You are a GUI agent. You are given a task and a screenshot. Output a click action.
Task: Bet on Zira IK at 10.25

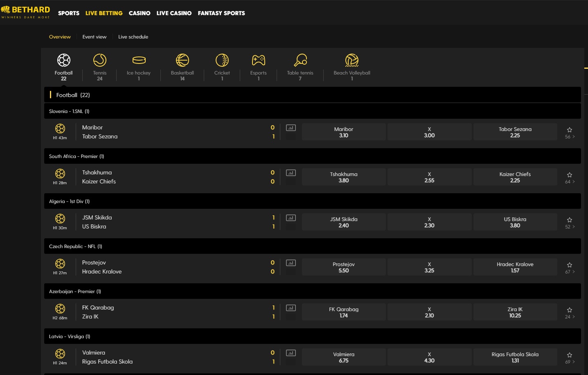[x=515, y=312]
